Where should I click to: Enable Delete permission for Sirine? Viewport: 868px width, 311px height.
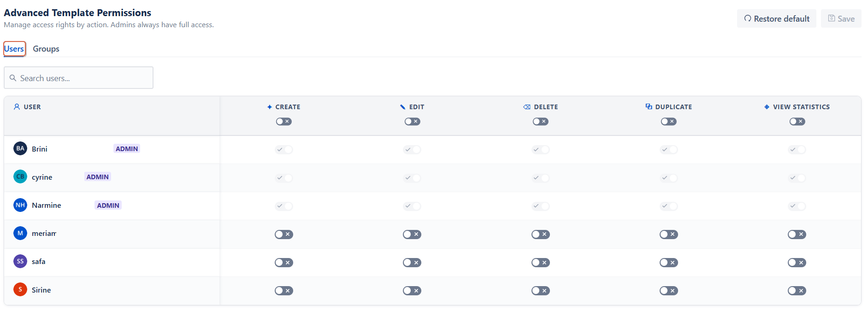tap(541, 291)
